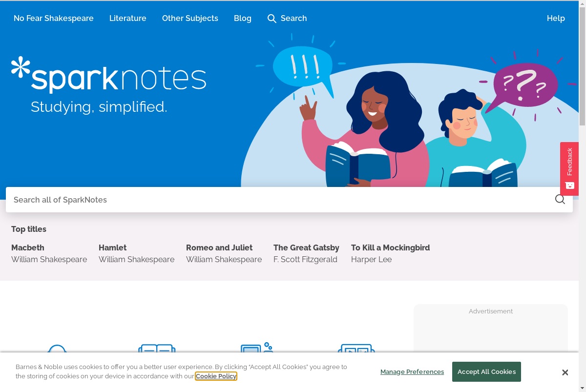Click F. Scott Fitzgerald author text
The image size is (586, 392).
click(x=305, y=259)
